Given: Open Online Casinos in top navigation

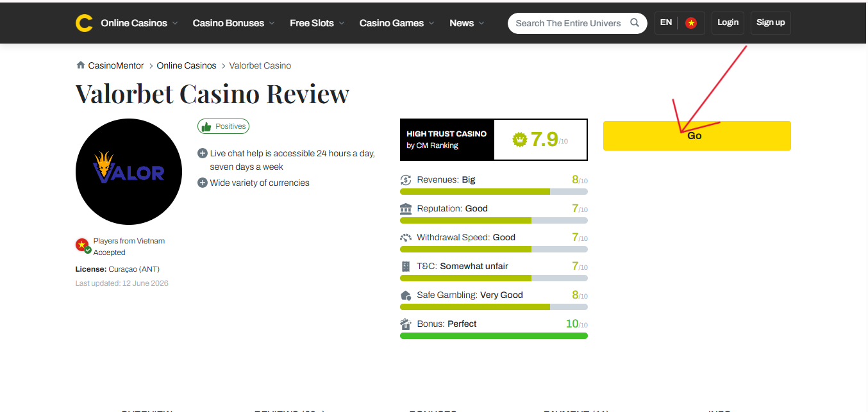Looking at the screenshot, I should [134, 23].
